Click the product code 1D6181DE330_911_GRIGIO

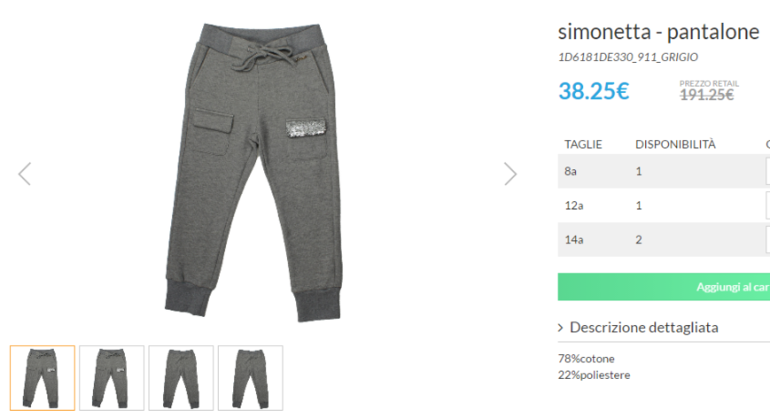(627, 58)
